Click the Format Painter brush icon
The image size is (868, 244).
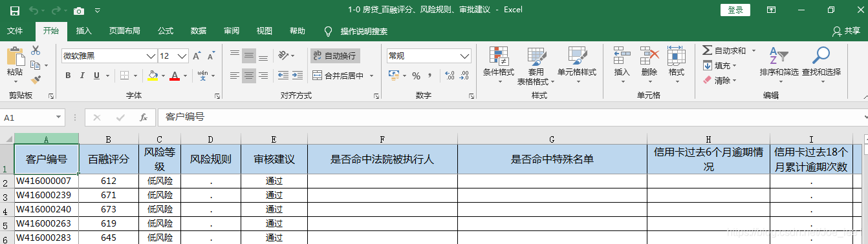coord(36,80)
